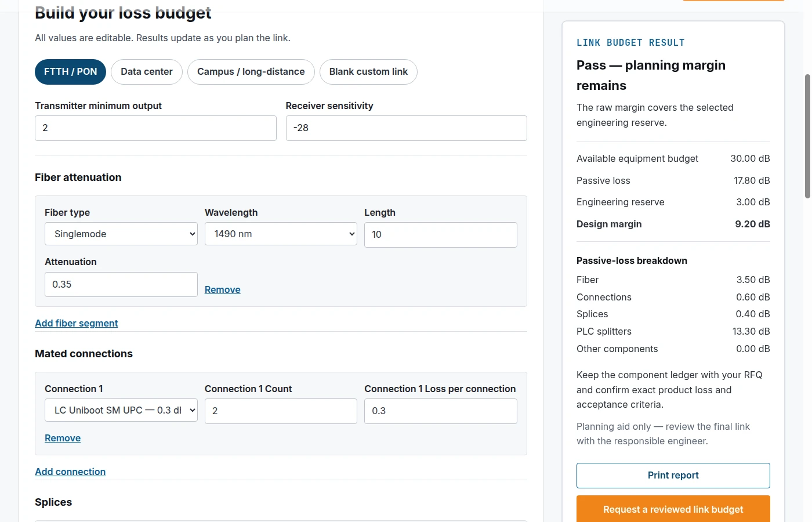Click the Mated connections heading
The width and height of the screenshot is (812, 522).
[84, 354]
